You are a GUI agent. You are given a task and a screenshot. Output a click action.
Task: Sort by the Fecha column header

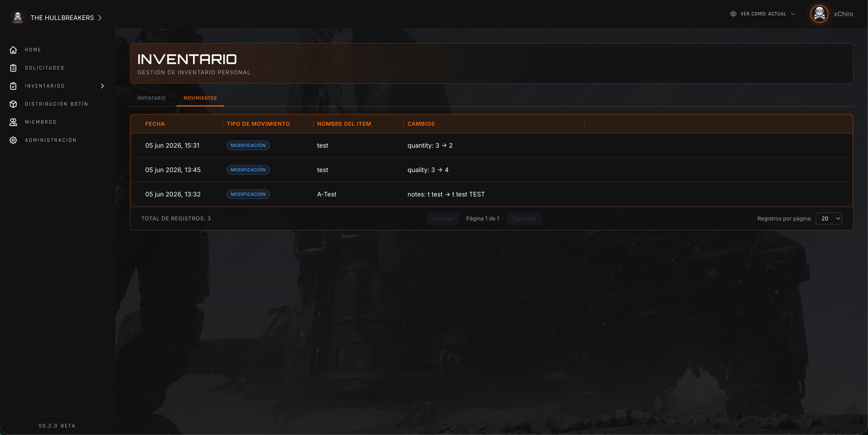coord(155,124)
